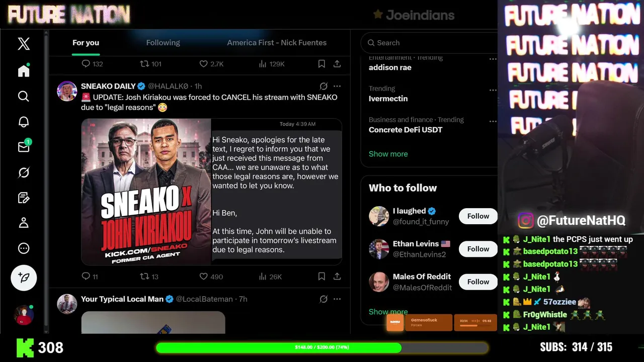Open the Home icon in the sidebar
This screenshot has width=644, height=362.
pyautogui.click(x=24, y=71)
